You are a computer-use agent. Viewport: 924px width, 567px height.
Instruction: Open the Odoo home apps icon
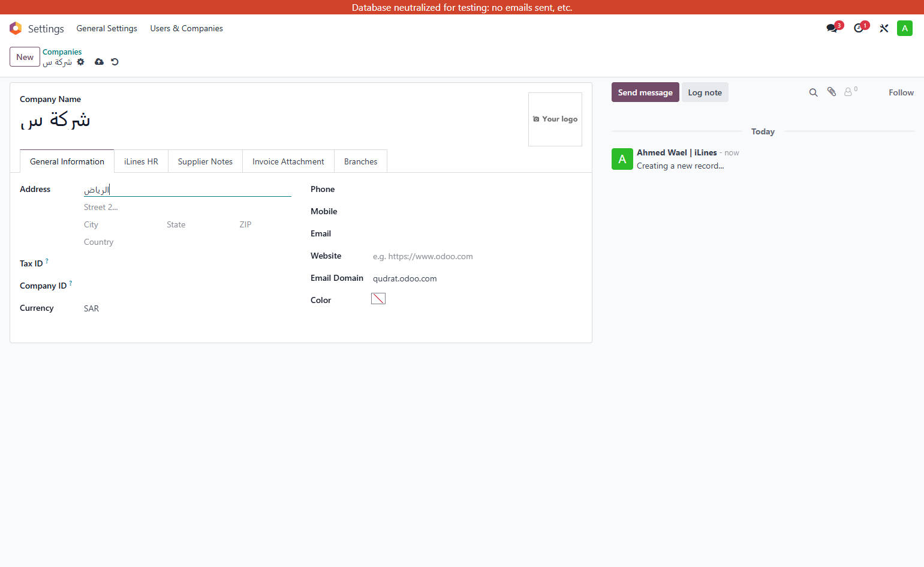[x=16, y=28]
